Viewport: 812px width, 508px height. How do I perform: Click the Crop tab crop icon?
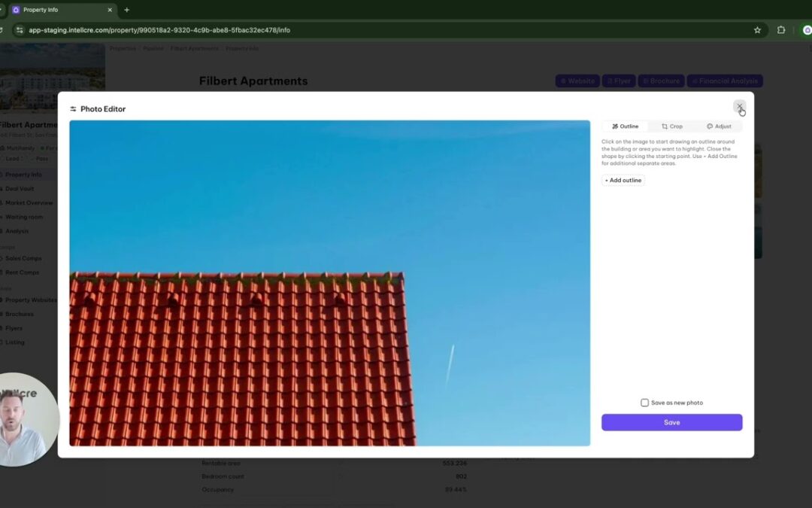665,126
